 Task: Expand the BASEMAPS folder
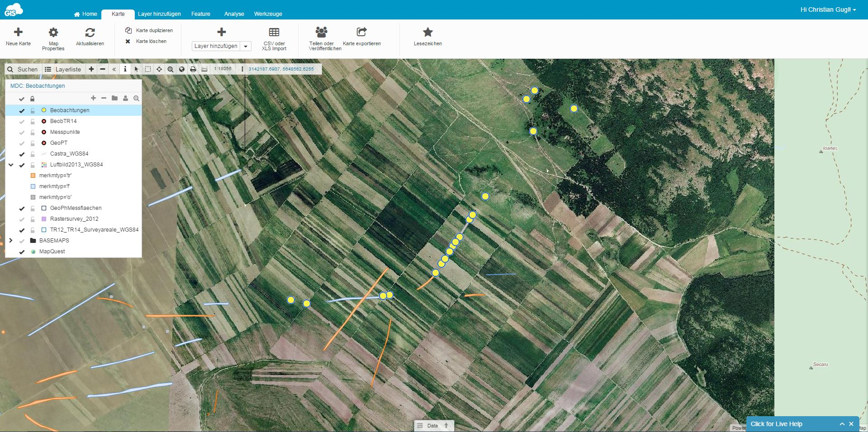click(x=11, y=240)
